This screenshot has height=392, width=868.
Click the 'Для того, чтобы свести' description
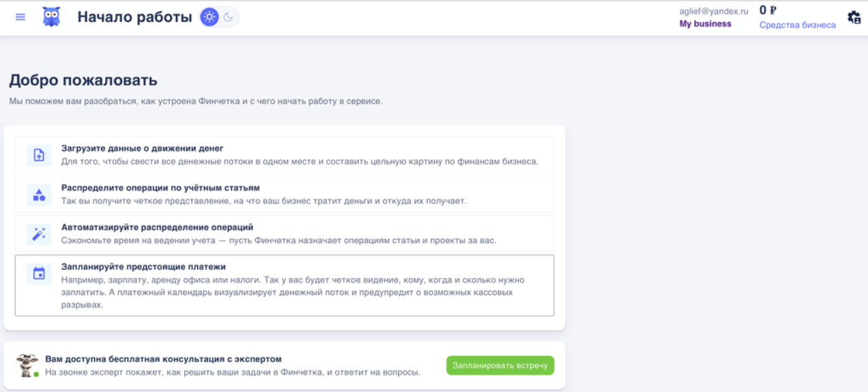tap(300, 161)
